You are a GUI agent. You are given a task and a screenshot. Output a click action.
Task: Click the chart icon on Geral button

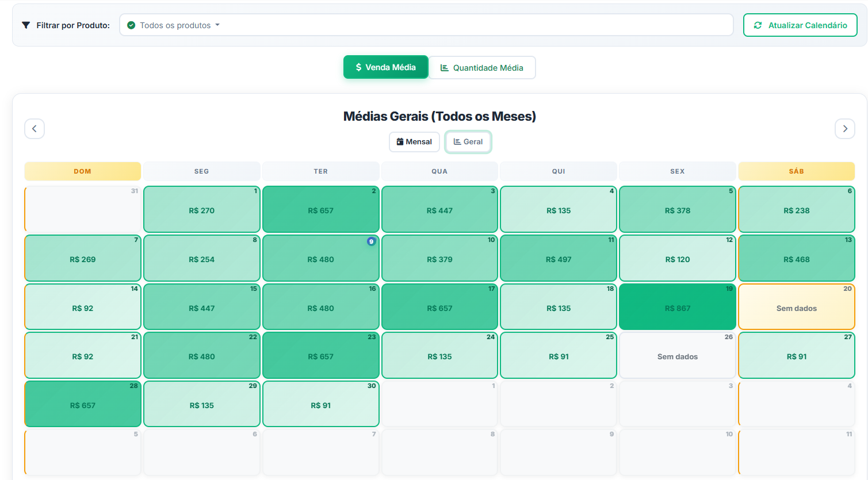coord(457,142)
